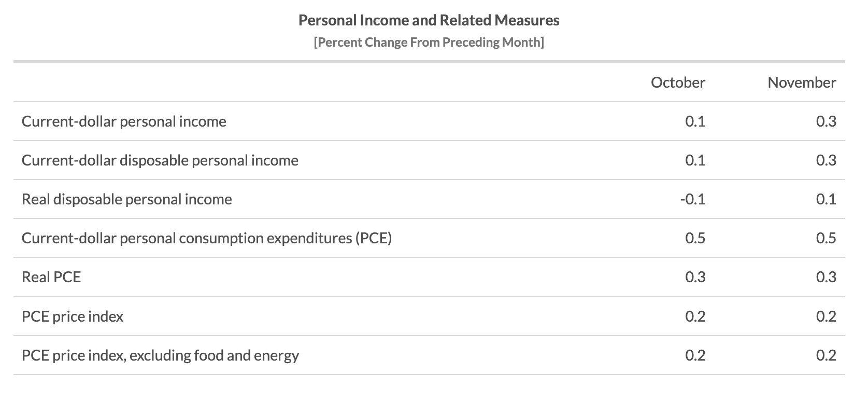Click November value for Real PCE
Viewport: 868px width, 400px height.
(826, 277)
